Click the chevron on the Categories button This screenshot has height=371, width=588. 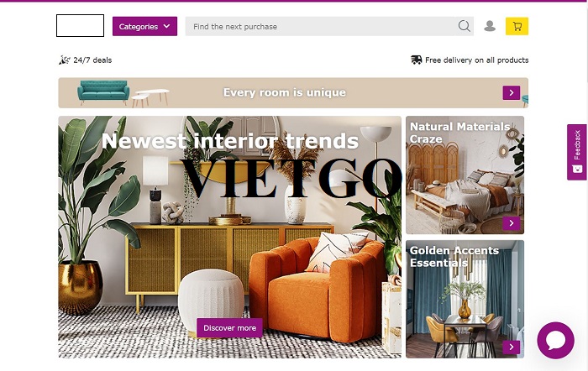[167, 26]
